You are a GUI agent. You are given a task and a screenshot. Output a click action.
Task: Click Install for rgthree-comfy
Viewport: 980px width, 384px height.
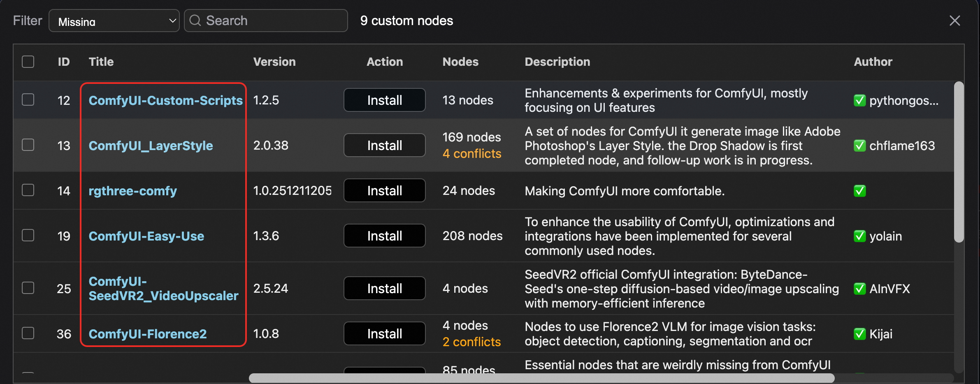(x=385, y=190)
